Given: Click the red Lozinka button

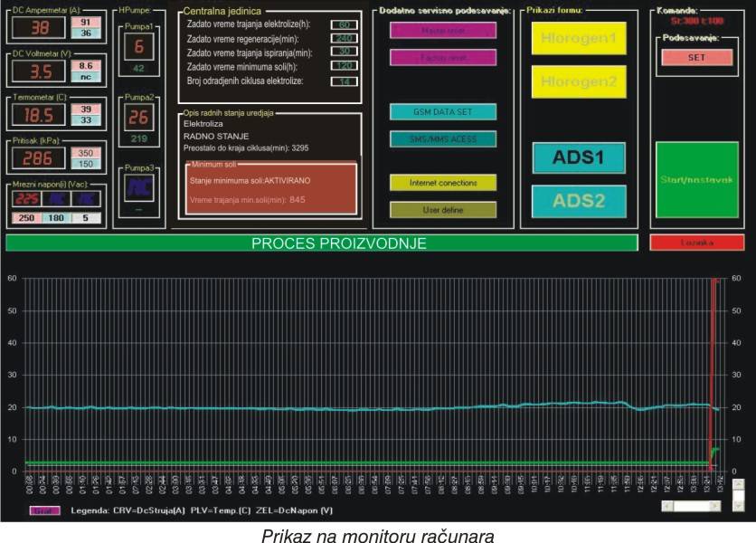Looking at the screenshot, I should coord(695,243).
